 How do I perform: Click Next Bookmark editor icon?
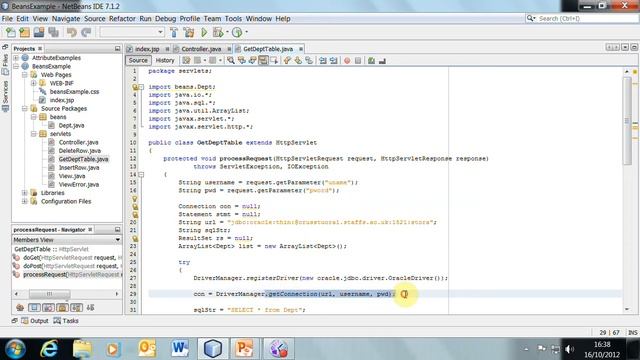pos(298,60)
